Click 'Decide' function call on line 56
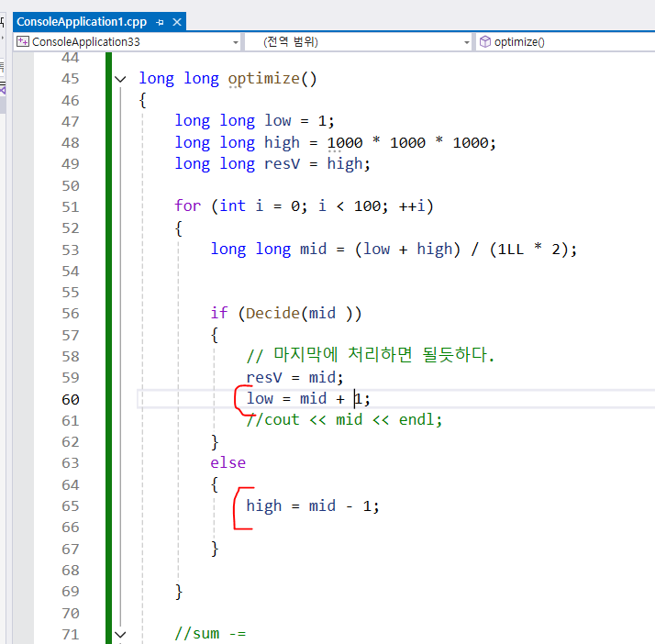Screen dimensions: 655x644 (272, 313)
